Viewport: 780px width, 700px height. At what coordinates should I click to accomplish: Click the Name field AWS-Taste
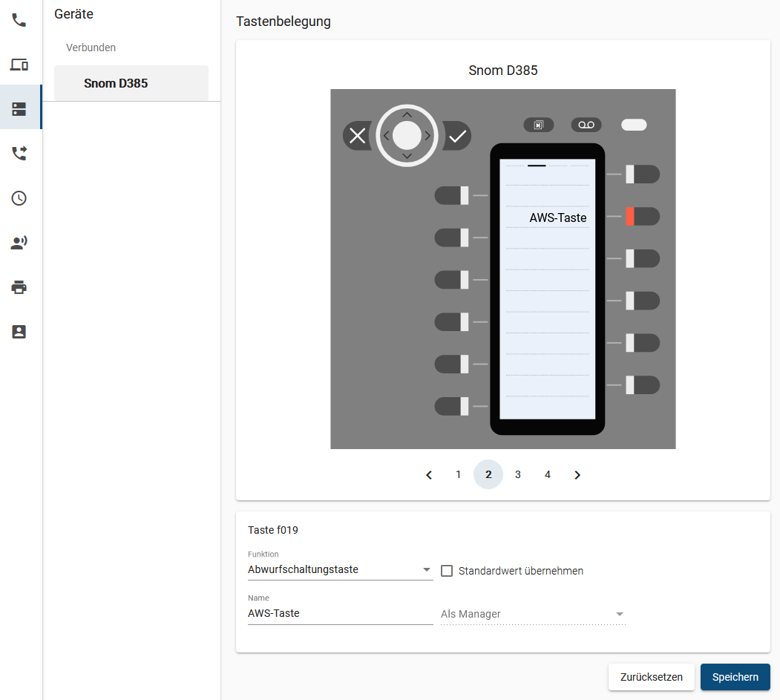click(x=340, y=613)
